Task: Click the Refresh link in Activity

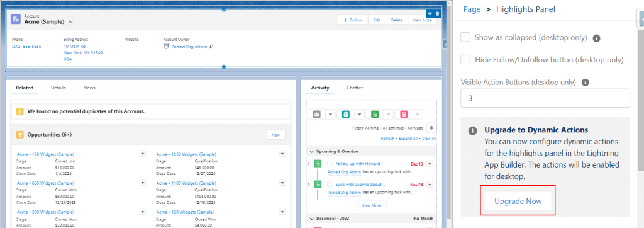Action: (x=387, y=139)
